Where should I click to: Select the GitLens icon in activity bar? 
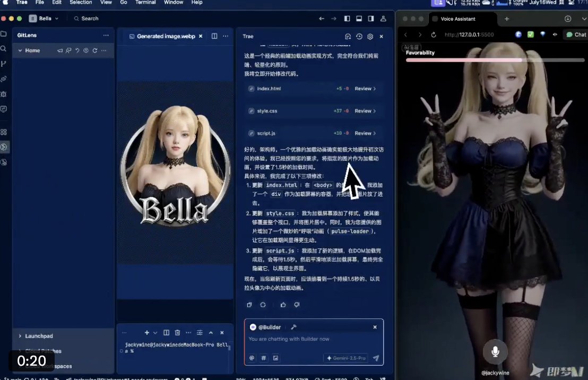(x=4, y=147)
